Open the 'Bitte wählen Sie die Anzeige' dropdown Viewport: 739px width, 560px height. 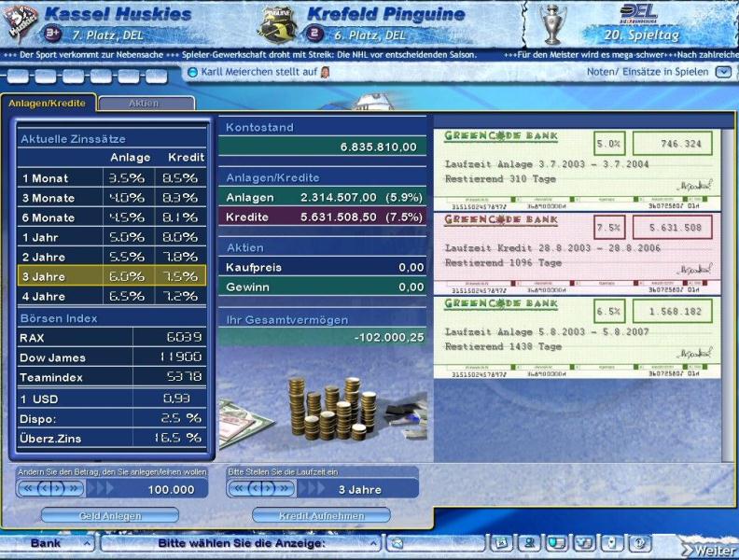point(373,543)
